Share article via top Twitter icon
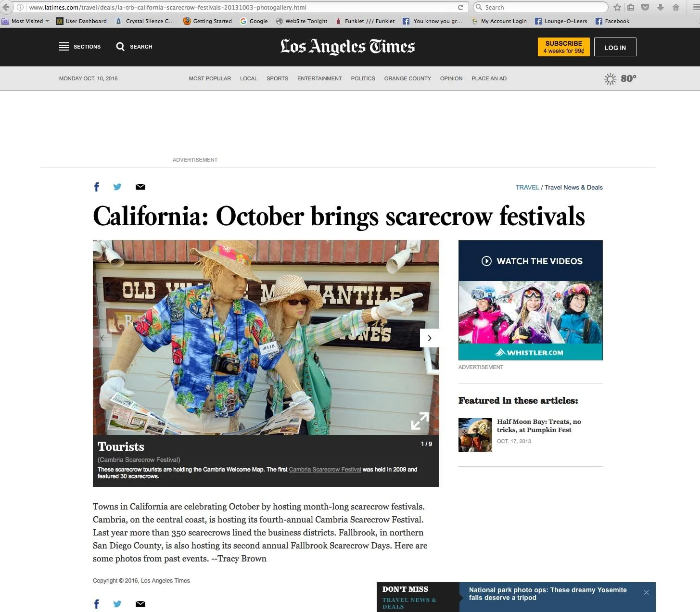Screen dimensions: 700x612 coord(117,187)
